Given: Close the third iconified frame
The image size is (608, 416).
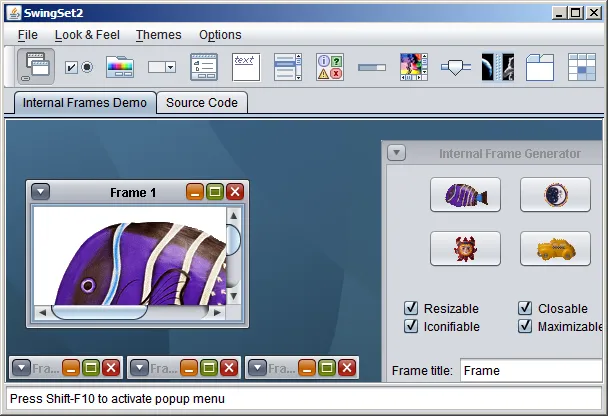Looking at the screenshot, I should [x=347, y=368].
